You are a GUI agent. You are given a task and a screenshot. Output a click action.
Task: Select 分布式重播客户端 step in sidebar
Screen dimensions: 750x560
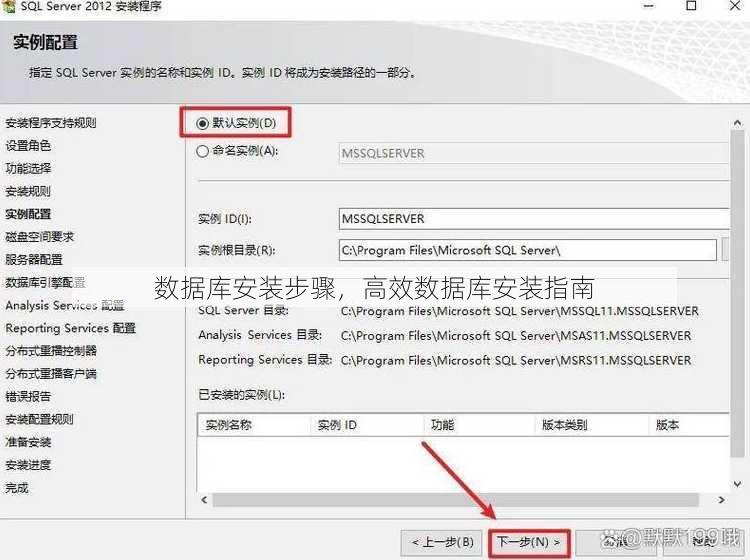pyautogui.click(x=51, y=373)
